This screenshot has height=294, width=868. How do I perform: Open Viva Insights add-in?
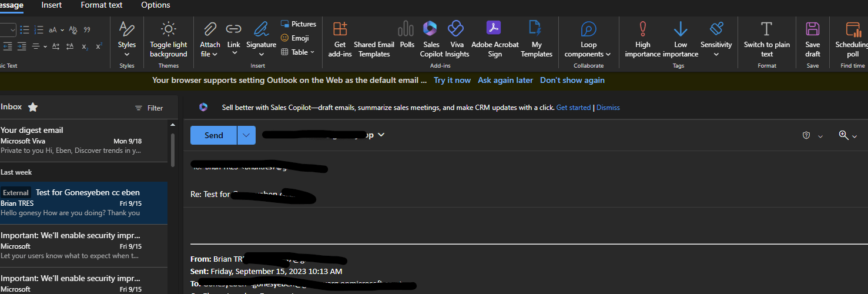[457, 39]
